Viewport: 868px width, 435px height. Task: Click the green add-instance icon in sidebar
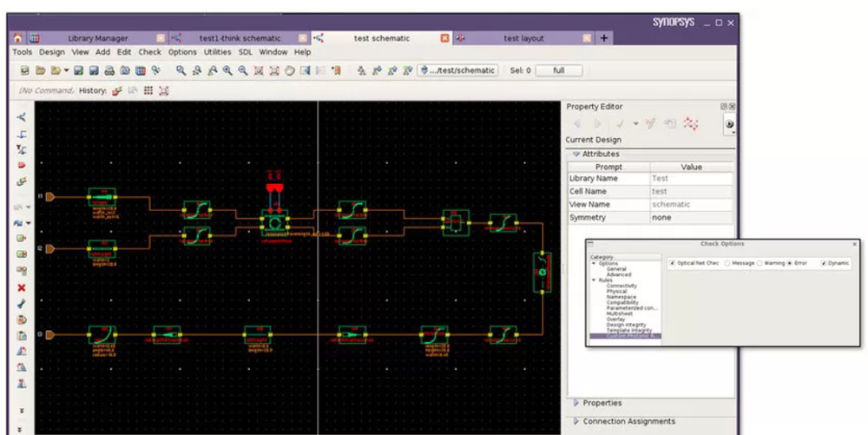(22, 238)
